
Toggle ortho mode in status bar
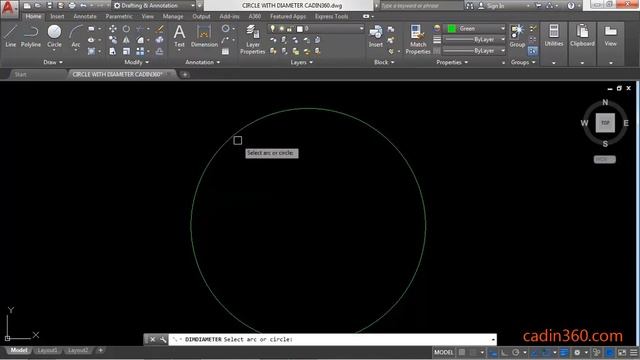[x=504, y=352]
